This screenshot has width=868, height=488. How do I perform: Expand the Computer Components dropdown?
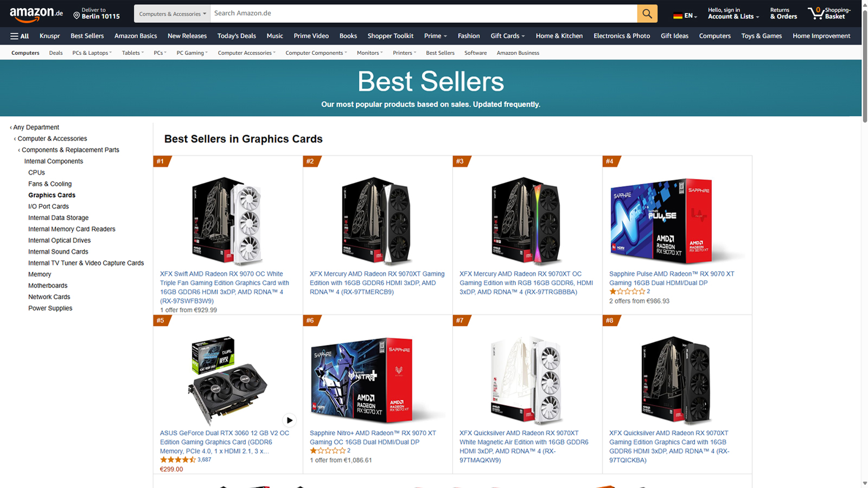[317, 53]
